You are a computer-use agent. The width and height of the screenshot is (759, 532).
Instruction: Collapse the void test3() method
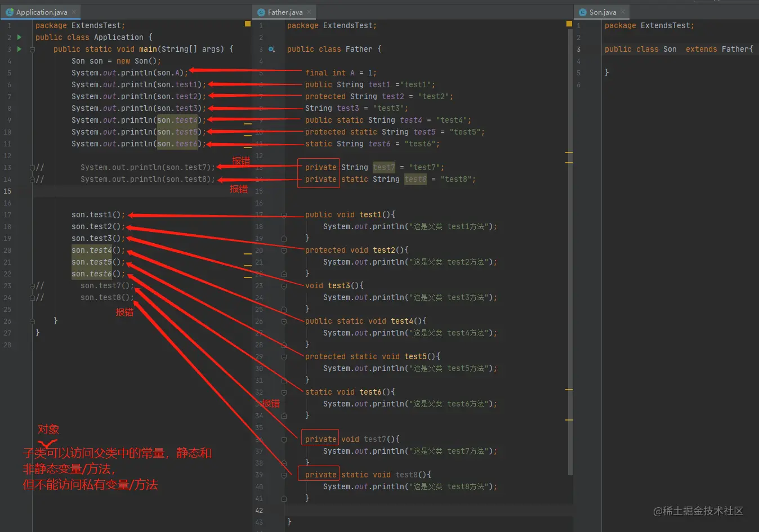point(284,285)
